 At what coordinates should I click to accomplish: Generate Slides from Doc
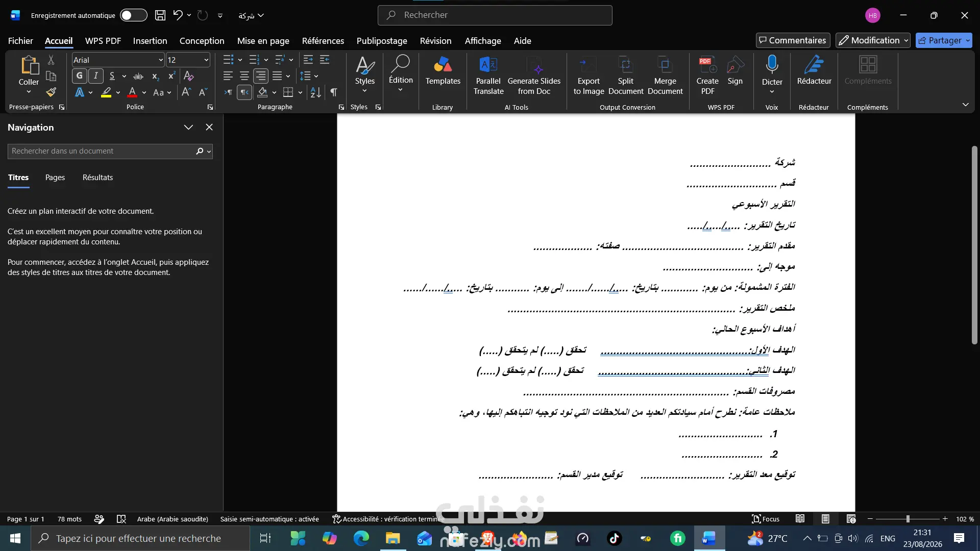[x=534, y=76]
